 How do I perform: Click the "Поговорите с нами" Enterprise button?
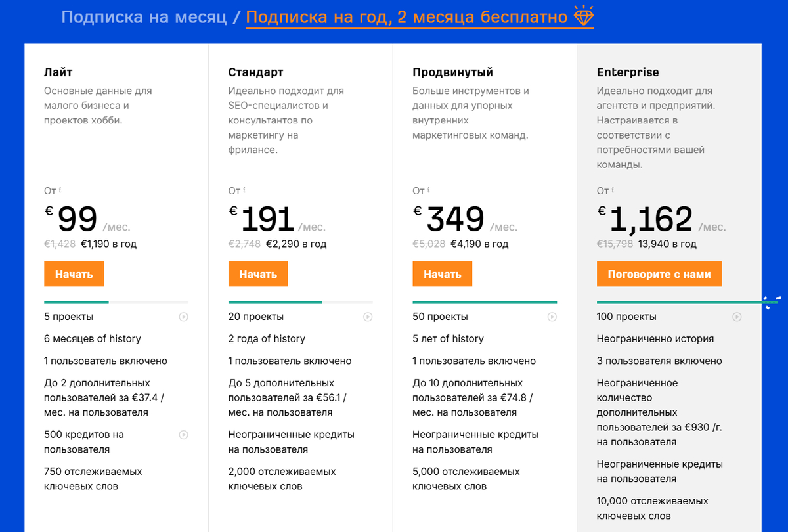pos(659,274)
